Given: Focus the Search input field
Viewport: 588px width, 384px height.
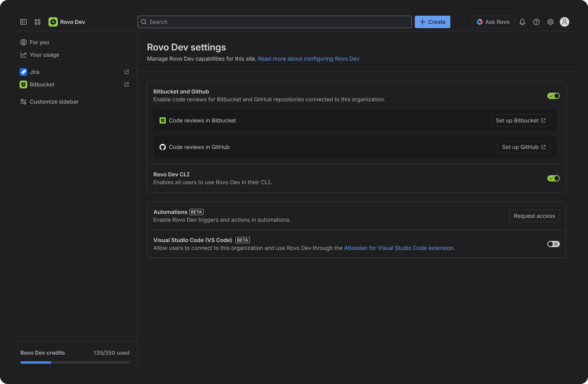Looking at the screenshot, I should [274, 22].
